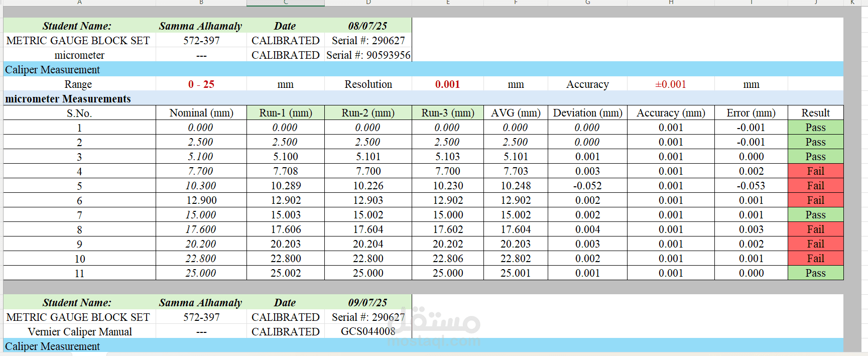Viewport: 868px width, 356px height.
Task: Click the S.No. column heading
Action: 79,113
